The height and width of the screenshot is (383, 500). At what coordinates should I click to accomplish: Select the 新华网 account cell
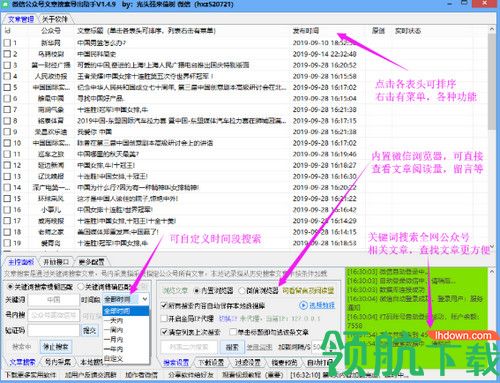click(51, 43)
